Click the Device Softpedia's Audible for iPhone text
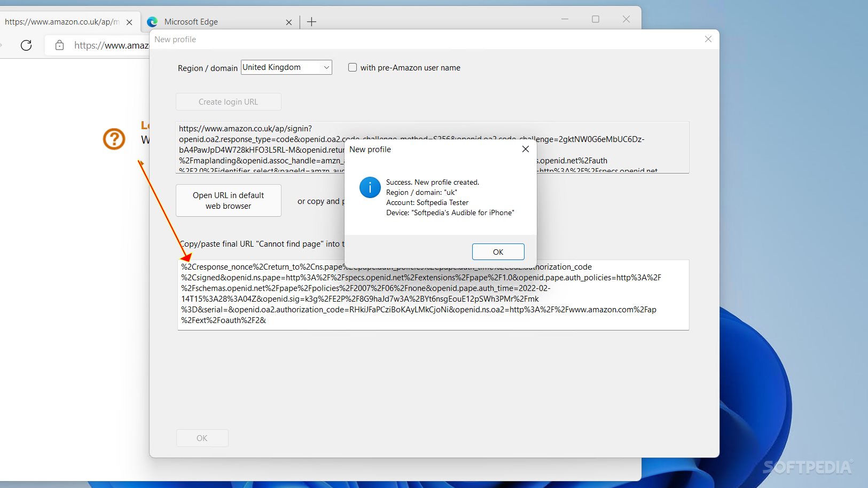Screen dimensions: 868x488 coord(450,212)
